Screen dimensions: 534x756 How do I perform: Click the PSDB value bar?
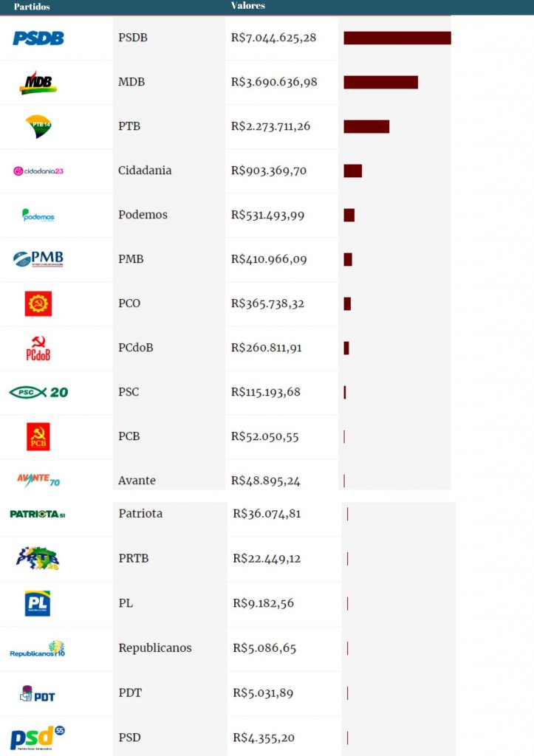point(397,38)
